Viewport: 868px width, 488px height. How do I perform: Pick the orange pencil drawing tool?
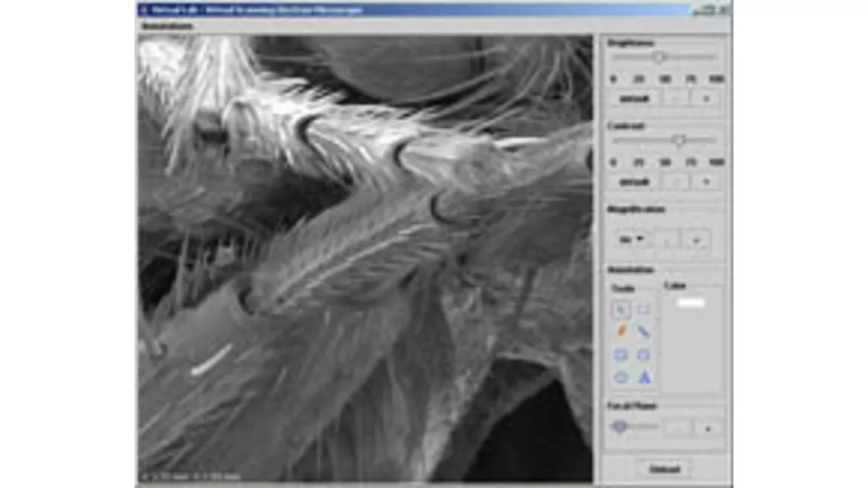point(622,330)
